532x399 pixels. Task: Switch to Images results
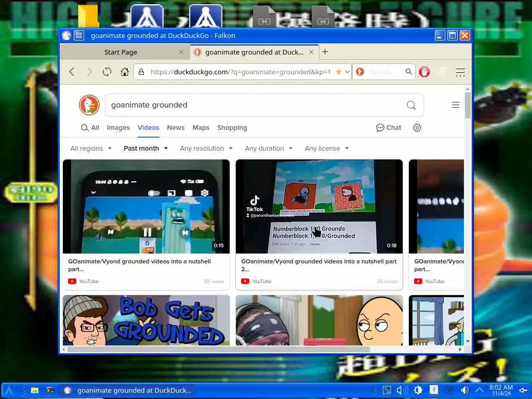(118, 128)
